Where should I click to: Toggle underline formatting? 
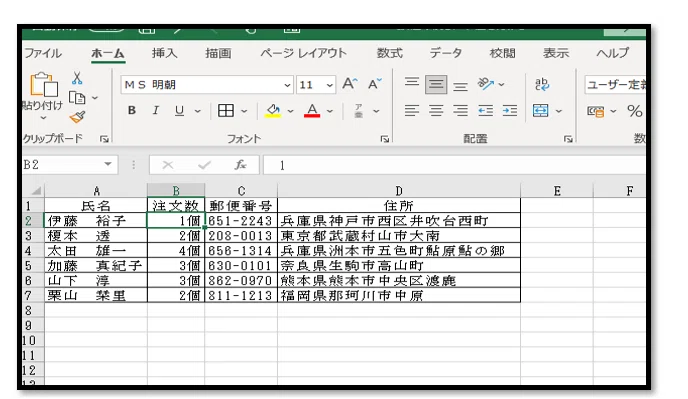pyautogui.click(x=179, y=111)
